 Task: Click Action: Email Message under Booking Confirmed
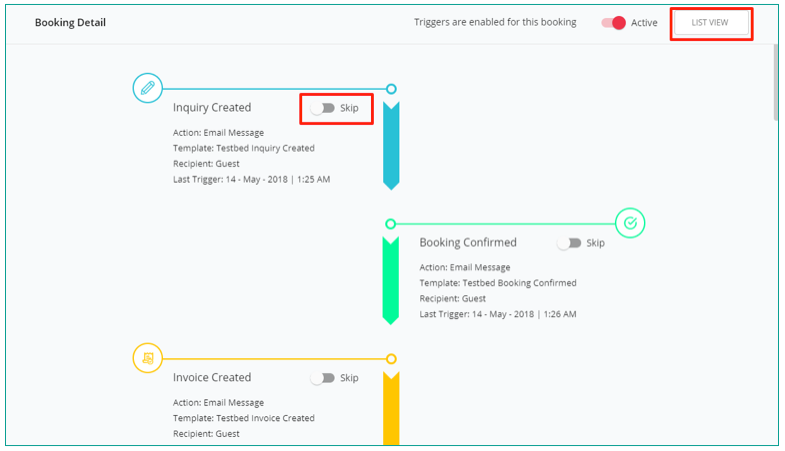click(465, 267)
